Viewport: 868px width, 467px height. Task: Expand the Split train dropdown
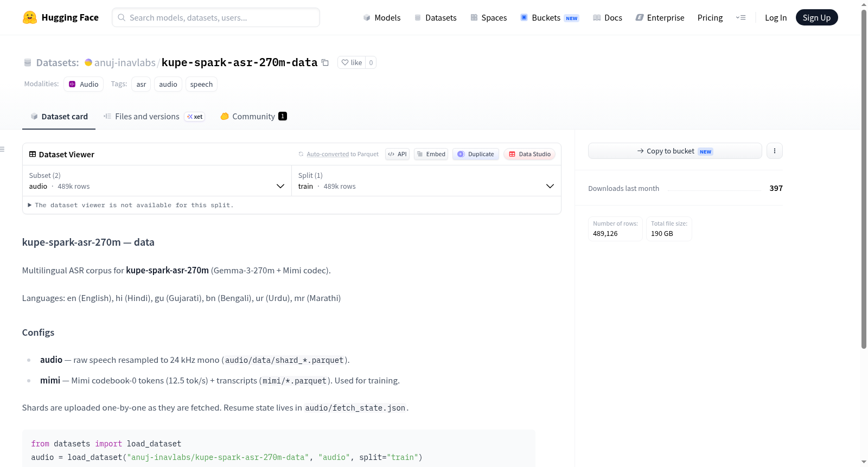click(426, 181)
